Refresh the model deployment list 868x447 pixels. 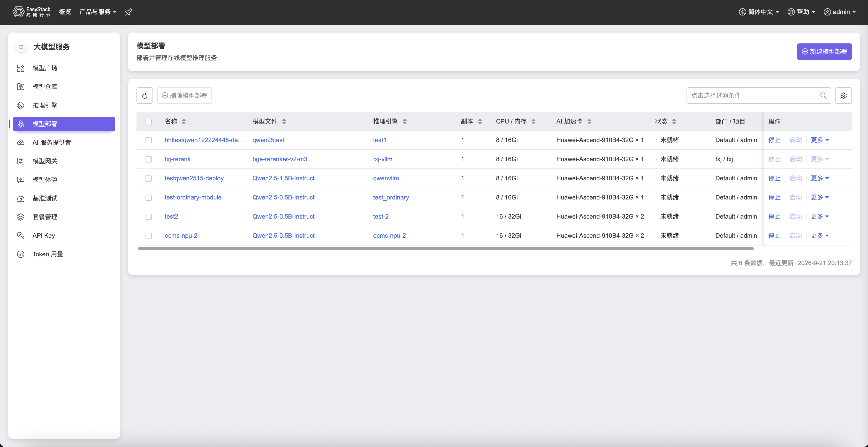point(144,96)
